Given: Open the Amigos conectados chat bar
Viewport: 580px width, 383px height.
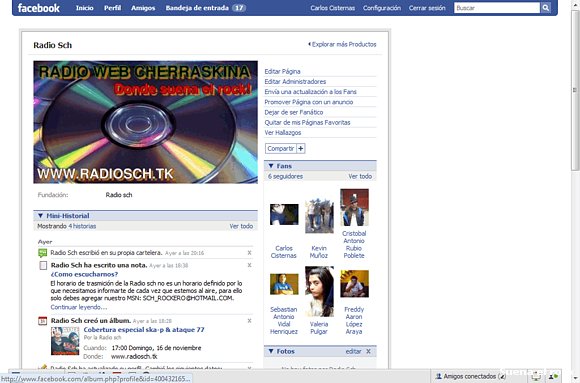Looking at the screenshot, I should click(x=471, y=376).
